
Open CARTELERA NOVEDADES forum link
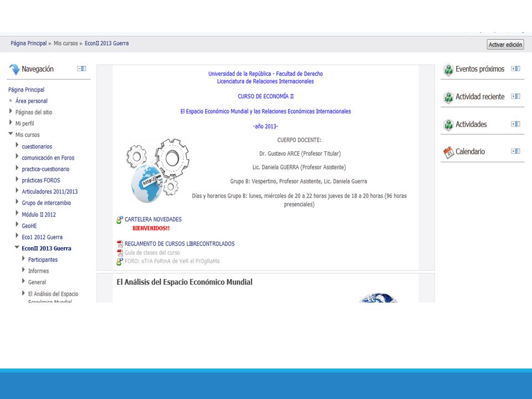pos(153,219)
